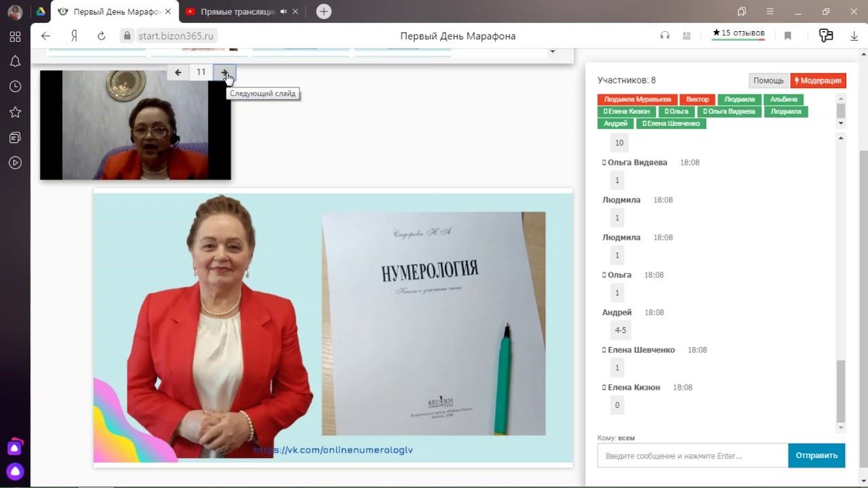Select participant Елена Шевченко tag
This screenshot has width=868, height=488.
point(671,124)
